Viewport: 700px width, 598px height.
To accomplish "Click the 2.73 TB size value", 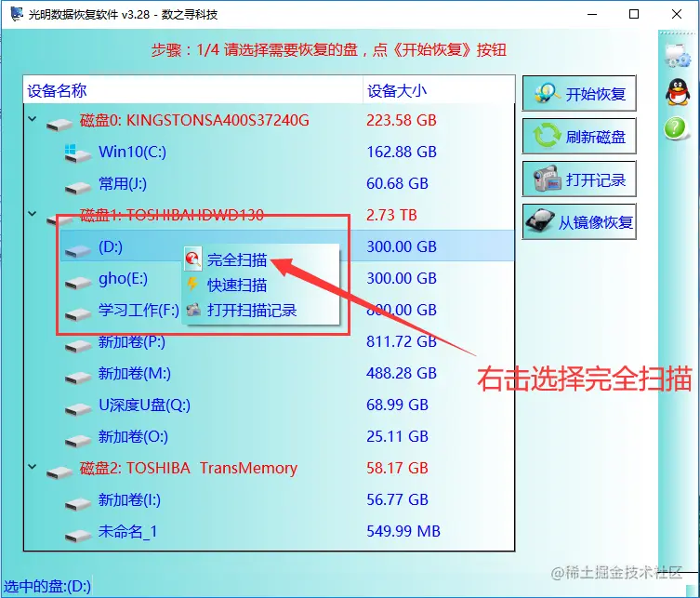I will [391, 215].
